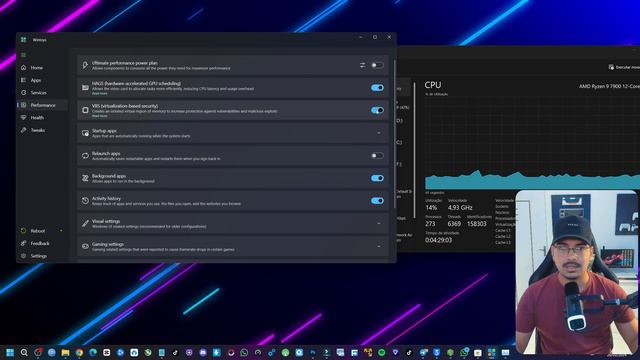Screen dimensions: 640x360
Task: Open the Windows Start menu
Action: 10,352
